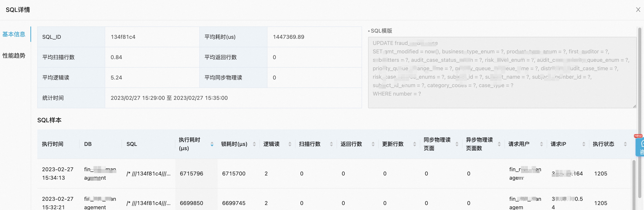Switch to the 性能趋势 tab
The height and width of the screenshot is (210, 644).
click(x=14, y=56)
